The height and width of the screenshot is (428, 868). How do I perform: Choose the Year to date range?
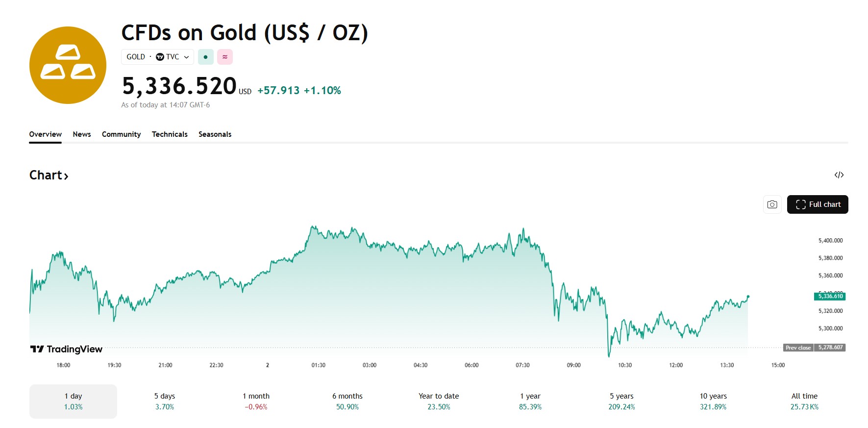[439, 401]
